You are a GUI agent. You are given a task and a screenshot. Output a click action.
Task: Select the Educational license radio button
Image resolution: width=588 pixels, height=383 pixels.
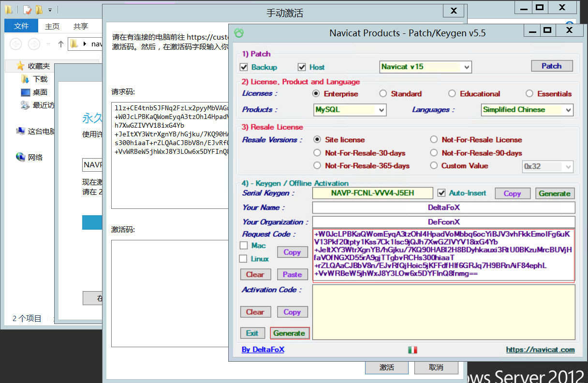tap(452, 94)
